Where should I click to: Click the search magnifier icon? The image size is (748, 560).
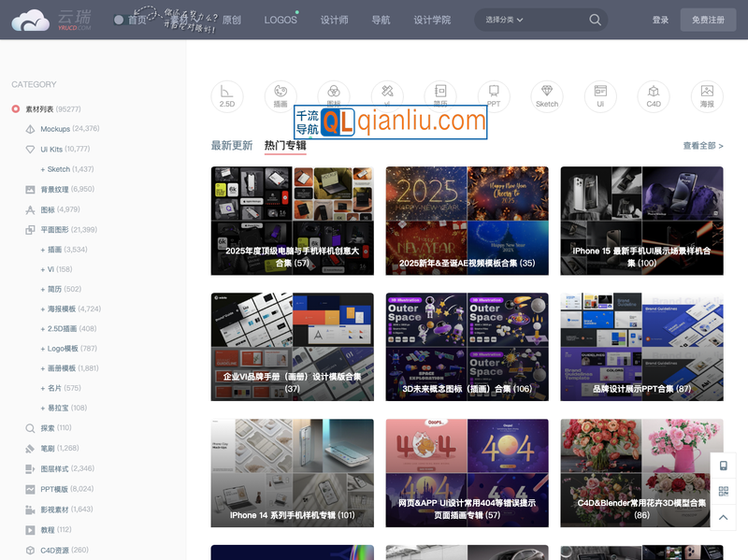coord(595,19)
